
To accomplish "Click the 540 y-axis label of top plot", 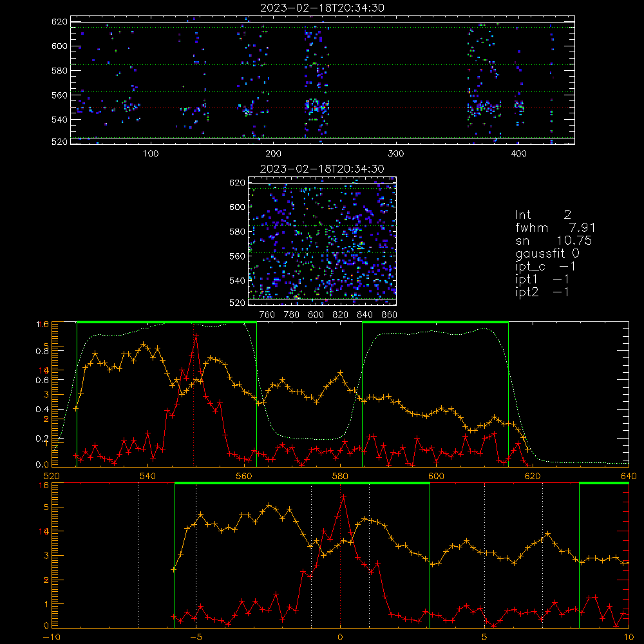I will pos(59,120).
